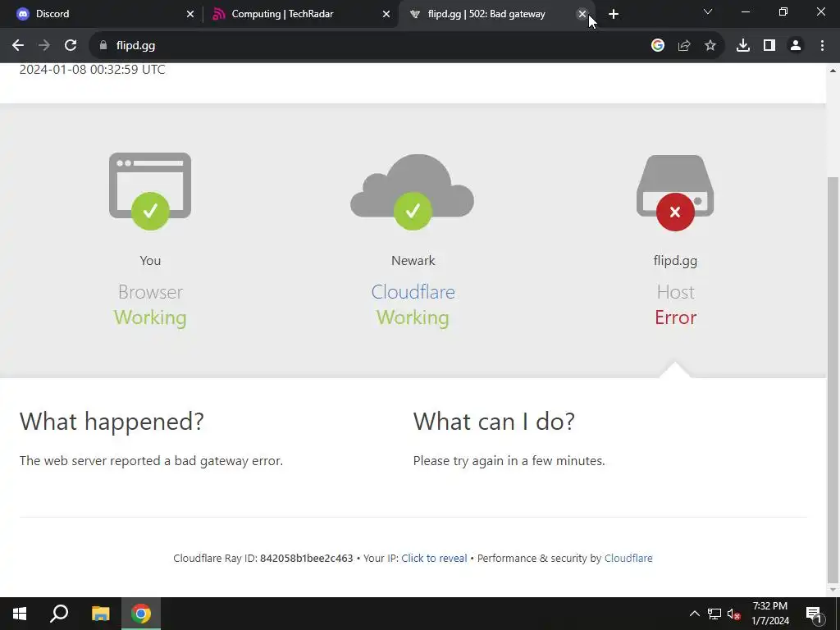Close the TechRadar tab
840x630 pixels.
click(386, 14)
